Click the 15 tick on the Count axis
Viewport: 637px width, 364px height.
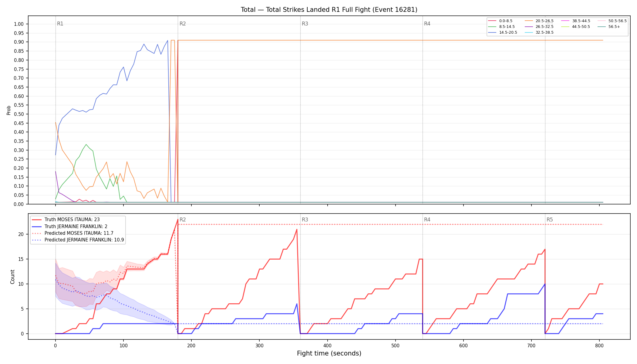[21, 259]
